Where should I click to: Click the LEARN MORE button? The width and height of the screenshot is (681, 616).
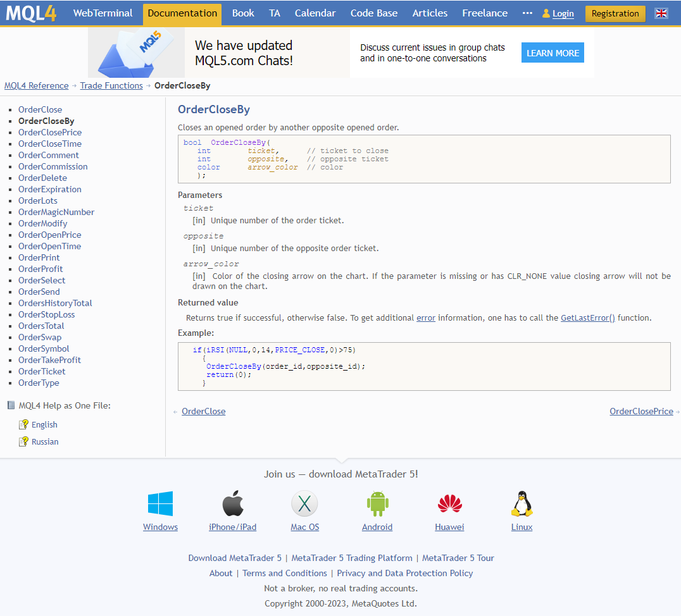553,52
